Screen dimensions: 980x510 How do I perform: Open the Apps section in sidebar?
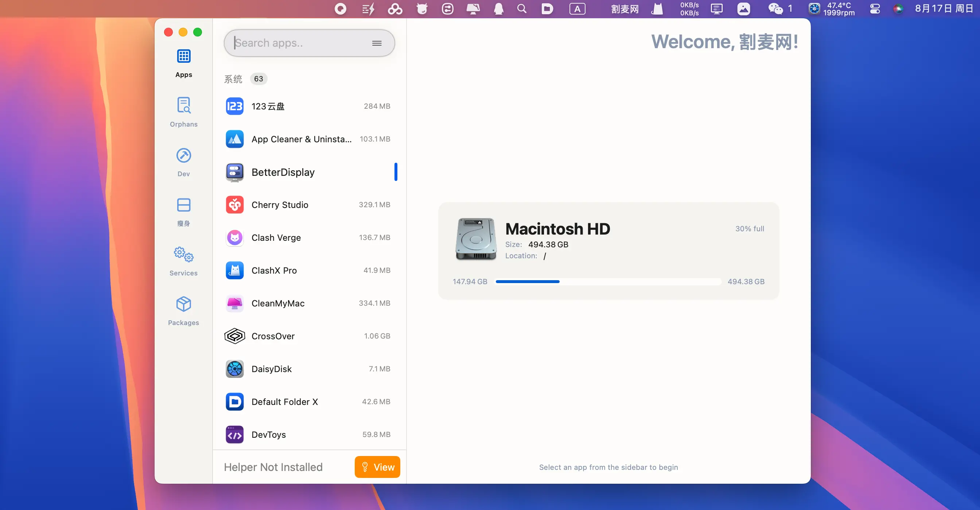tap(183, 63)
